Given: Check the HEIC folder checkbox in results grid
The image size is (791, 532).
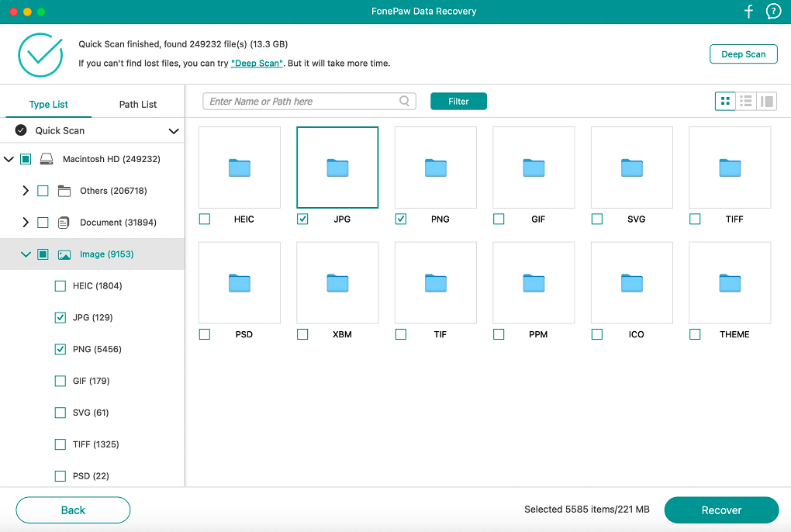Looking at the screenshot, I should 204,219.
